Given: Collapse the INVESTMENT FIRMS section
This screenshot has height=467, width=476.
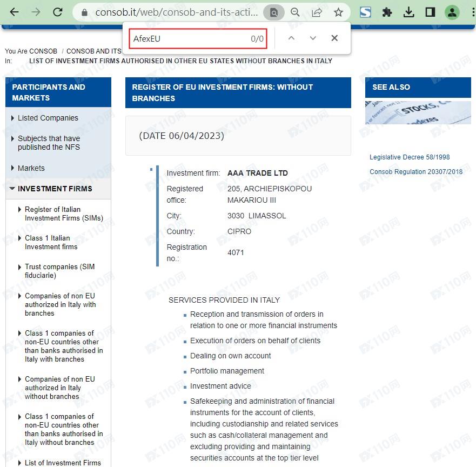Looking at the screenshot, I should click(55, 189).
